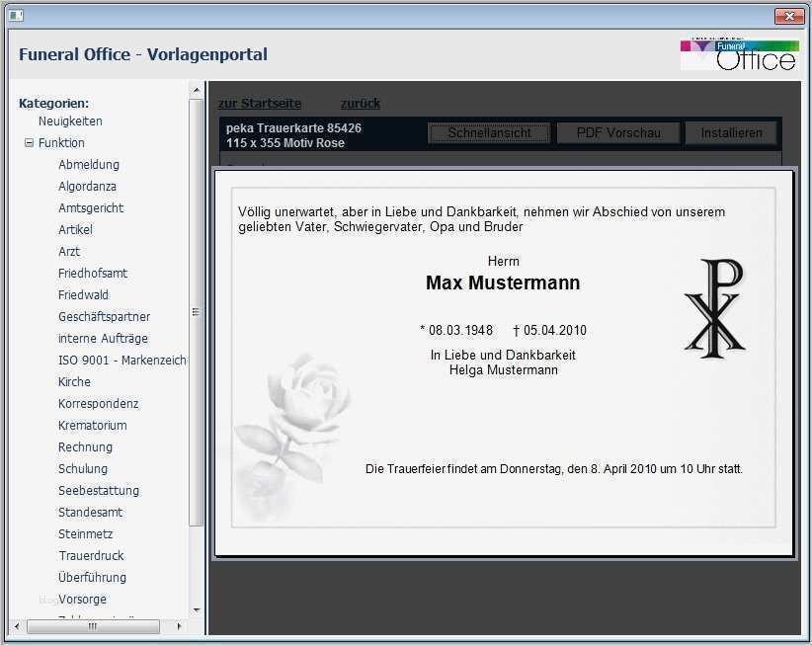Click the down arrow of the sidebar scrollbar
Screen dimensions: 812x645
(x=194, y=611)
